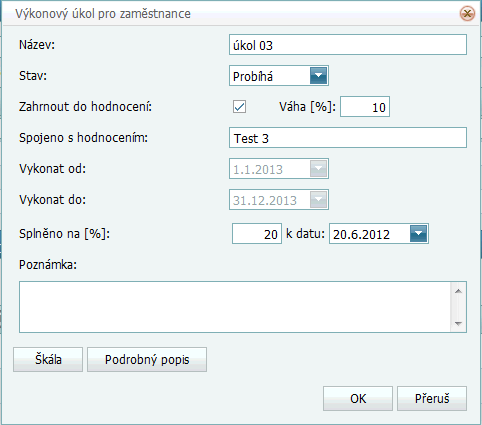Open the Škála button
Viewport: 482px width, 425px height.
(x=48, y=359)
